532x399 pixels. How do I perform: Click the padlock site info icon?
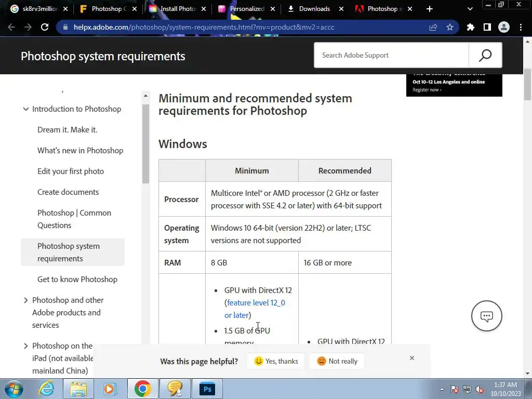(x=65, y=27)
